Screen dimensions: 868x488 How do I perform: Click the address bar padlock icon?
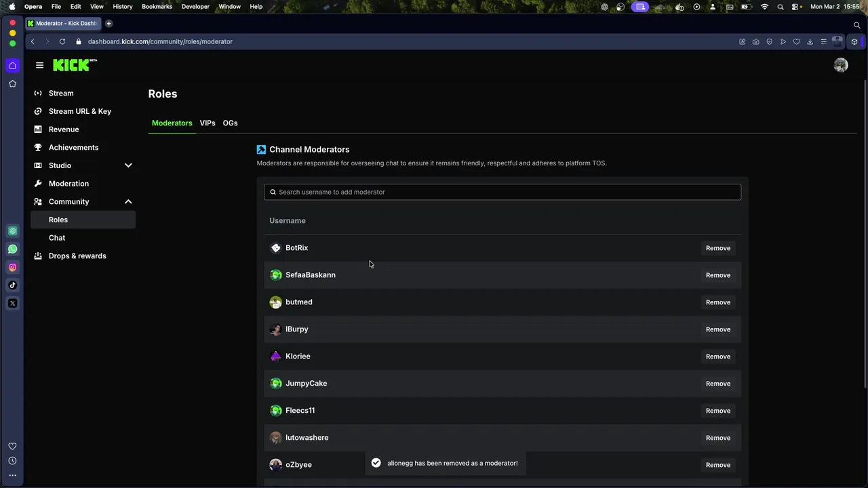tap(79, 41)
